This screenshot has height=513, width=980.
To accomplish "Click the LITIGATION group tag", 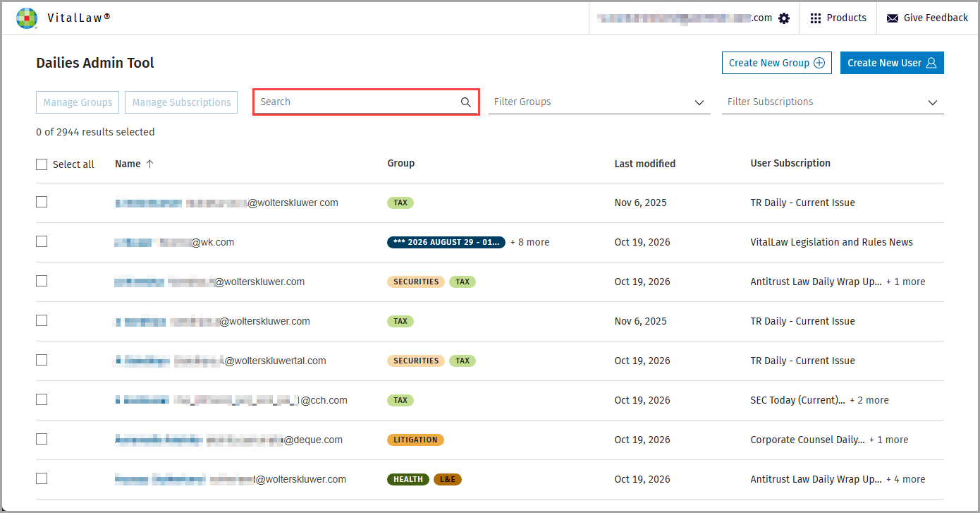I will point(415,440).
